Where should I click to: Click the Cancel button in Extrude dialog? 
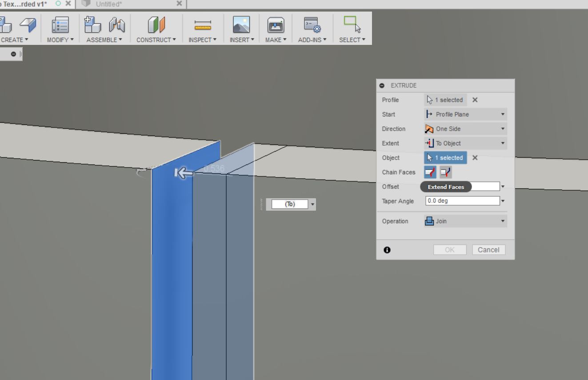[488, 250]
